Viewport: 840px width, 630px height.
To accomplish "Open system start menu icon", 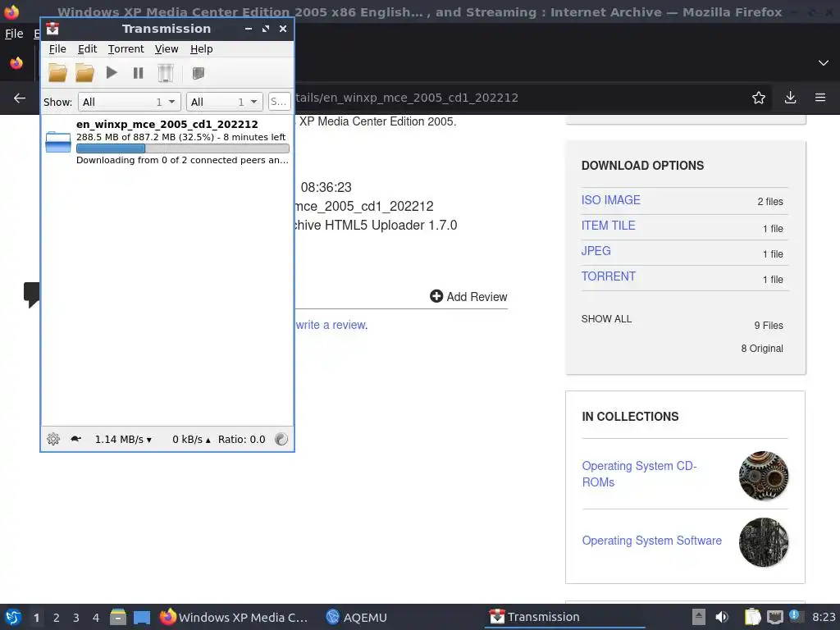I will pos(13,617).
